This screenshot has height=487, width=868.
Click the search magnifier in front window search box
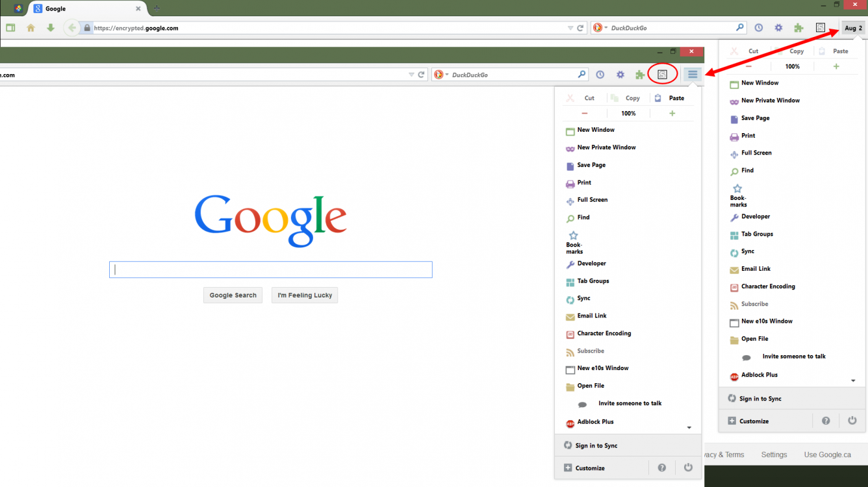click(x=581, y=75)
